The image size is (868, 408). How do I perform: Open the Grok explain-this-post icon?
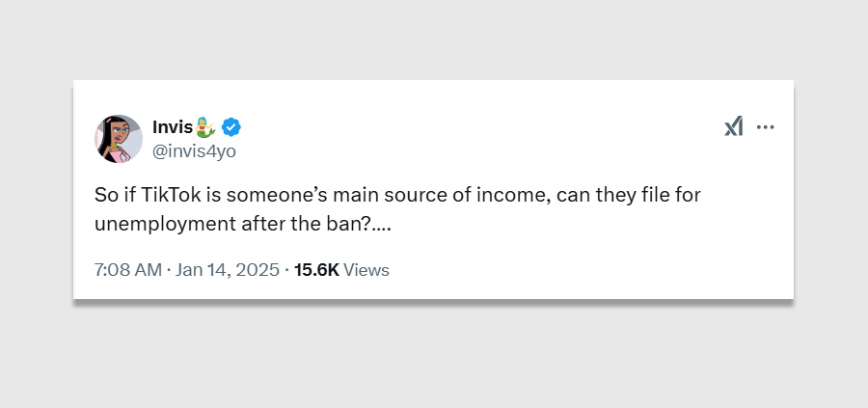(x=734, y=126)
